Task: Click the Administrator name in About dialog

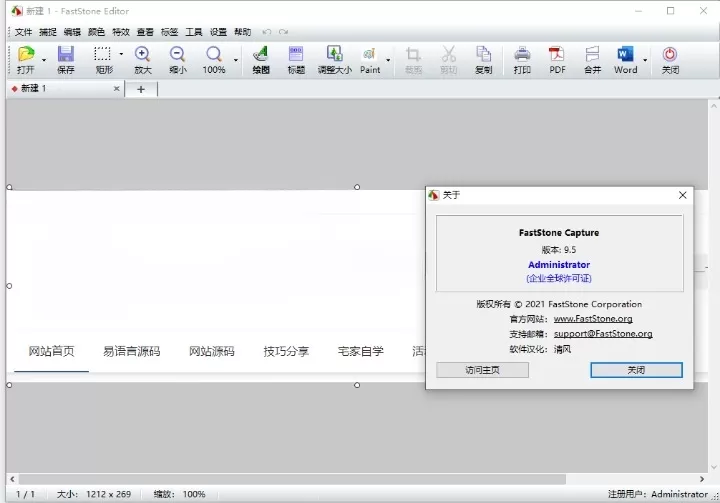Action: pos(559,265)
